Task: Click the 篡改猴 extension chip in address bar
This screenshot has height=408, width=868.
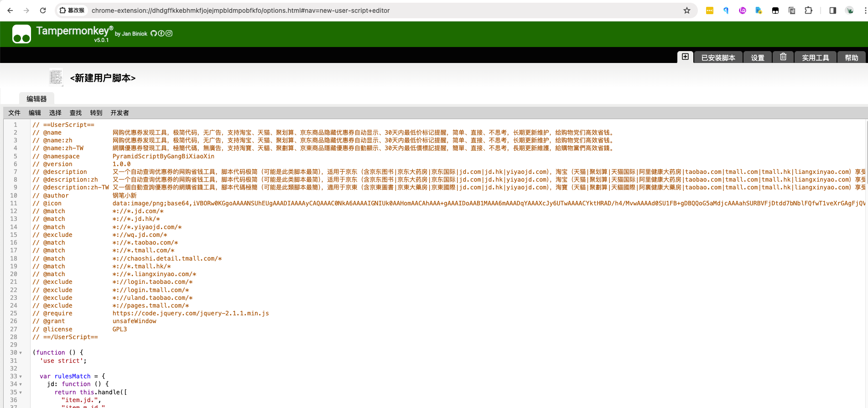Action: click(72, 10)
